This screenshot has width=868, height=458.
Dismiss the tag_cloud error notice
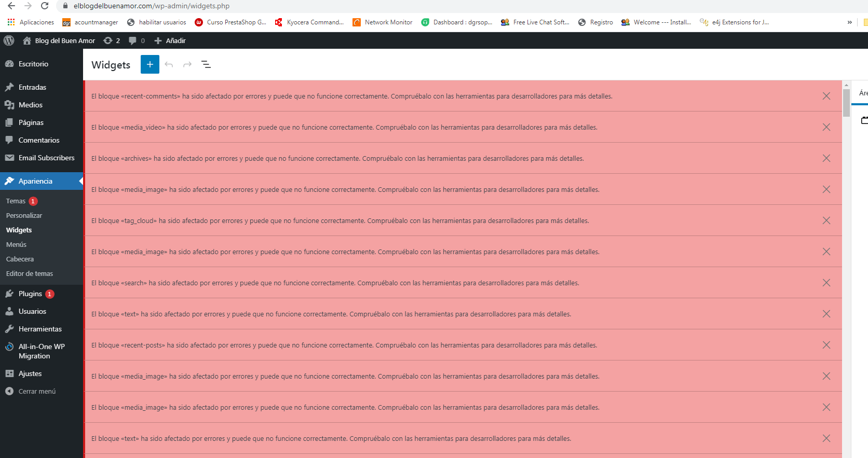(x=826, y=220)
